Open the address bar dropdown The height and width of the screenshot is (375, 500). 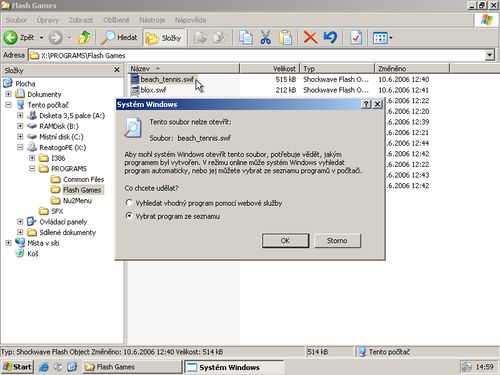click(490, 55)
